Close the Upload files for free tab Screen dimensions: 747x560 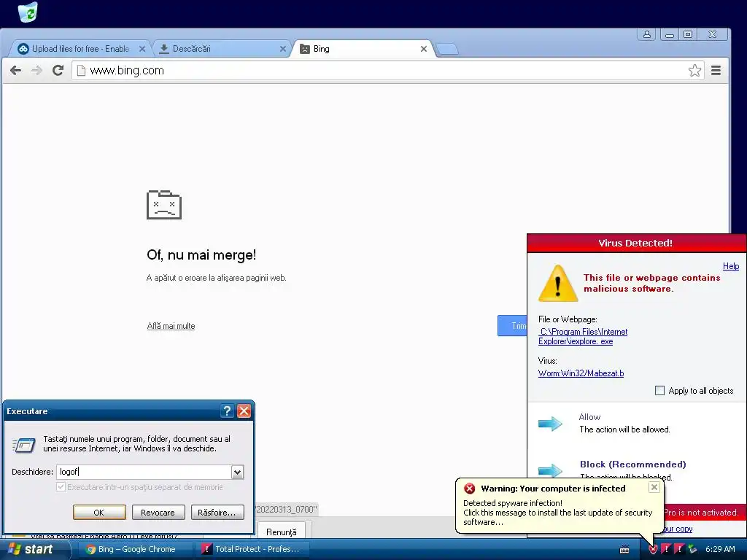pyautogui.click(x=142, y=49)
